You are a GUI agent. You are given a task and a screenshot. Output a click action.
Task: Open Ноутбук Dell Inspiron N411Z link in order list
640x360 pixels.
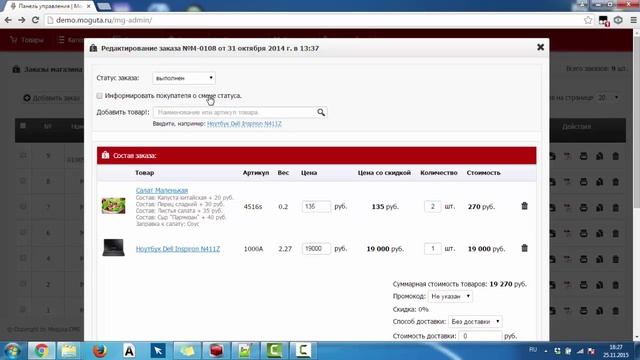pos(178,249)
